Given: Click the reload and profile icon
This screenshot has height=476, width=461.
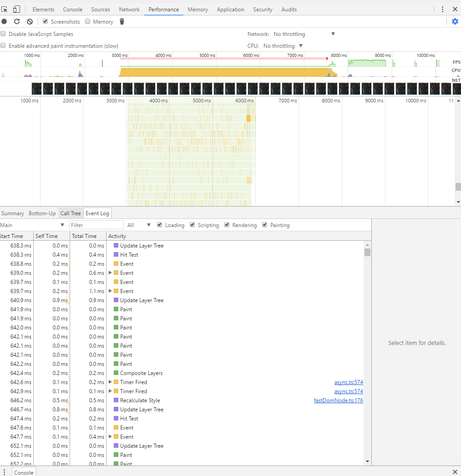Looking at the screenshot, I should pos(17,21).
